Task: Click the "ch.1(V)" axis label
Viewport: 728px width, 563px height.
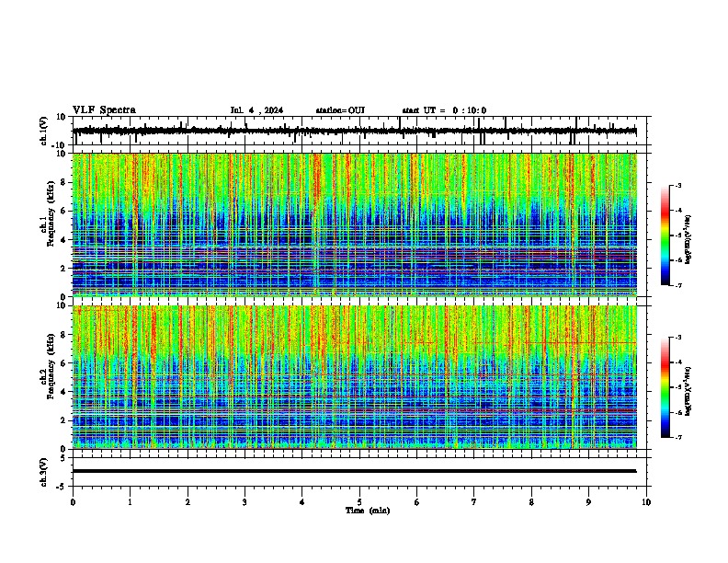Action: click(44, 131)
